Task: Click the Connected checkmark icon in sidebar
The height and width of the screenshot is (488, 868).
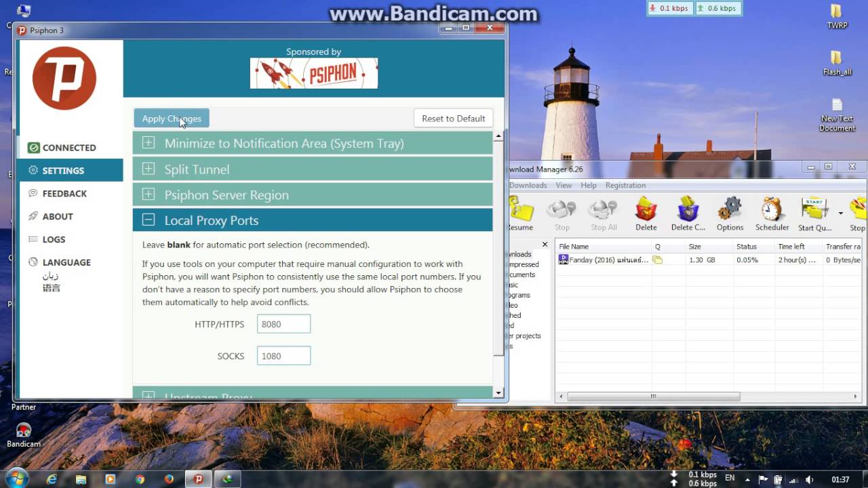Action: [x=33, y=148]
